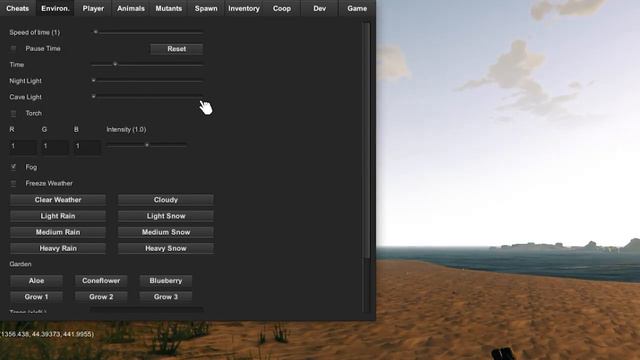Switch to the Animals tab
This screenshot has height=360, width=640.
point(131,8)
